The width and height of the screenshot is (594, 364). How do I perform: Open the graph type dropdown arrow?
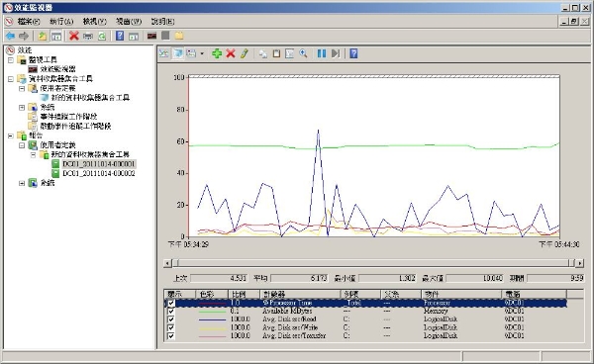click(202, 53)
